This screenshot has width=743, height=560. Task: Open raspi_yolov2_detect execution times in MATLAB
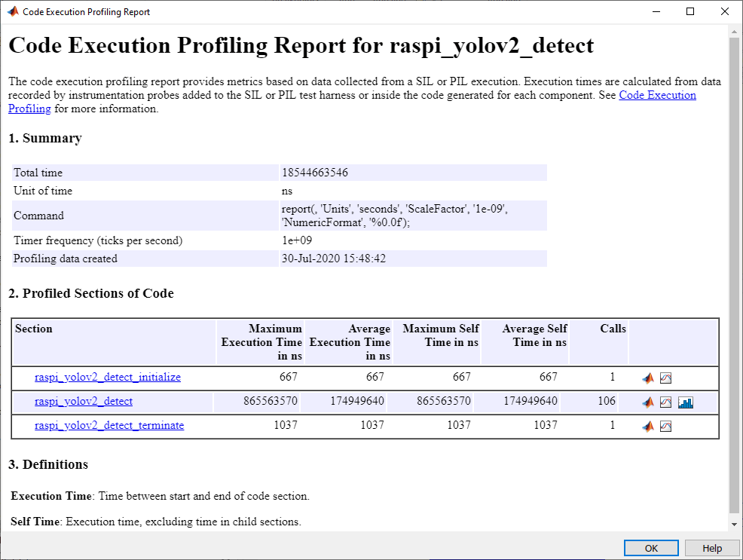click(647, 402)
